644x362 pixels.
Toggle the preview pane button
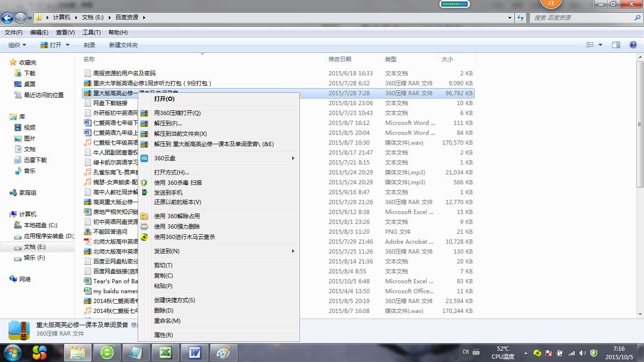[x=616, y=45]
